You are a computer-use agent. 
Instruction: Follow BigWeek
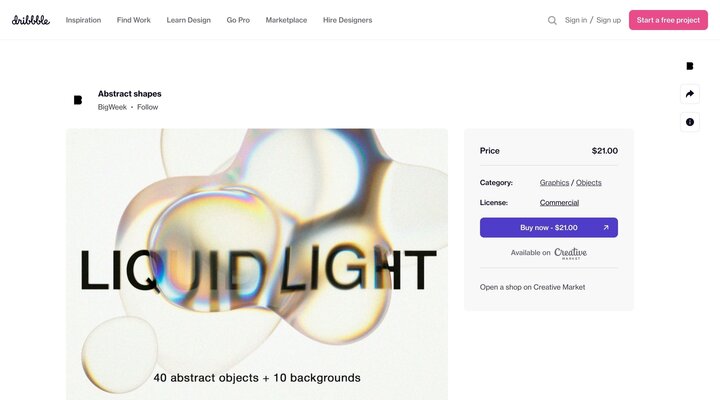pos(147,107)
